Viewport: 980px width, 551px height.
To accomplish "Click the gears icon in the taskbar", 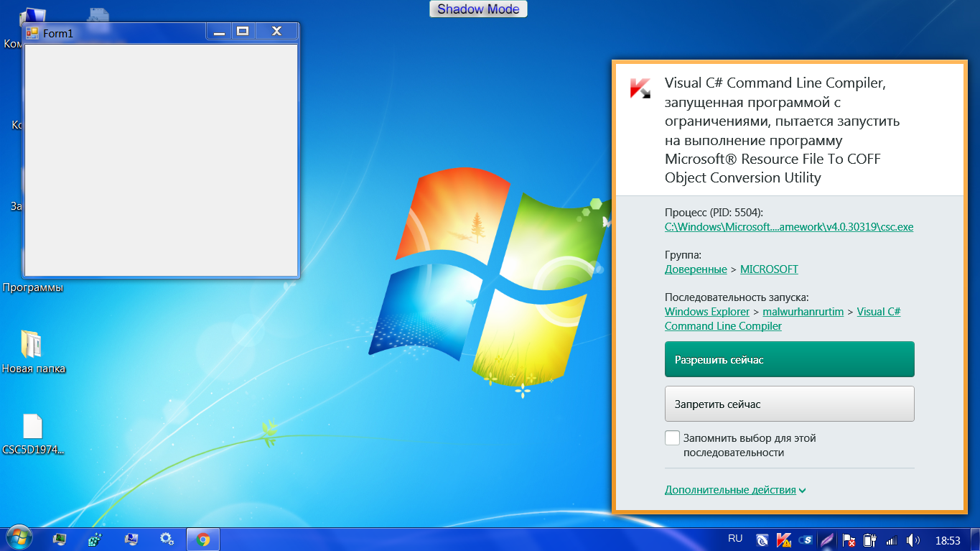I will (167, 539).
